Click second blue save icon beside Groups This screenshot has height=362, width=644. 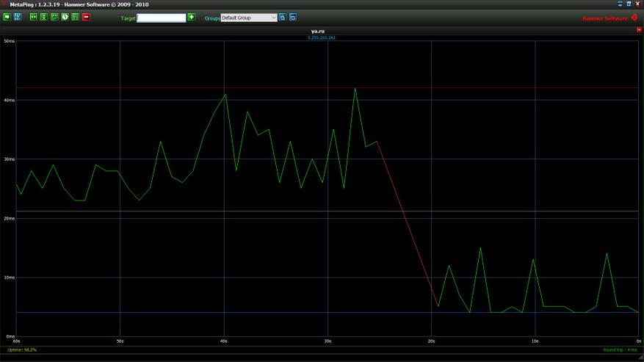293,17
